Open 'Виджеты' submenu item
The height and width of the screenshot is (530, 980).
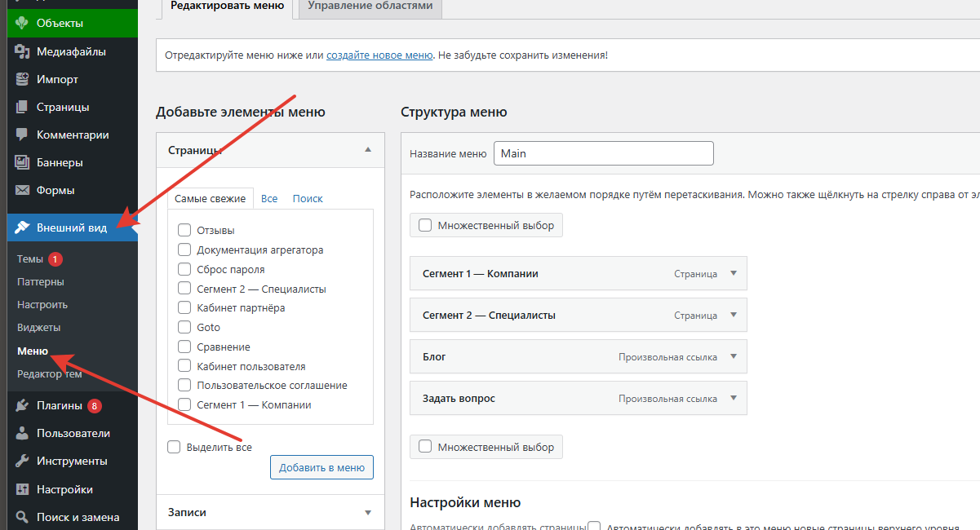[x=40, y=328]
